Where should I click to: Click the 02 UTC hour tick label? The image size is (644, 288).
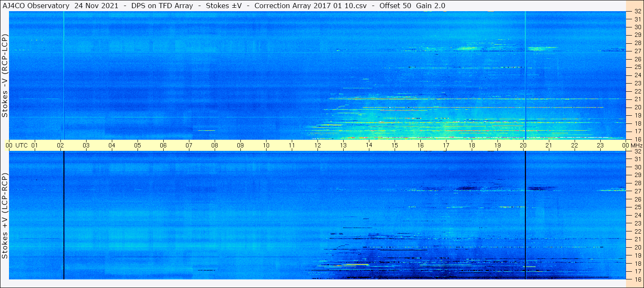[60, 145]
